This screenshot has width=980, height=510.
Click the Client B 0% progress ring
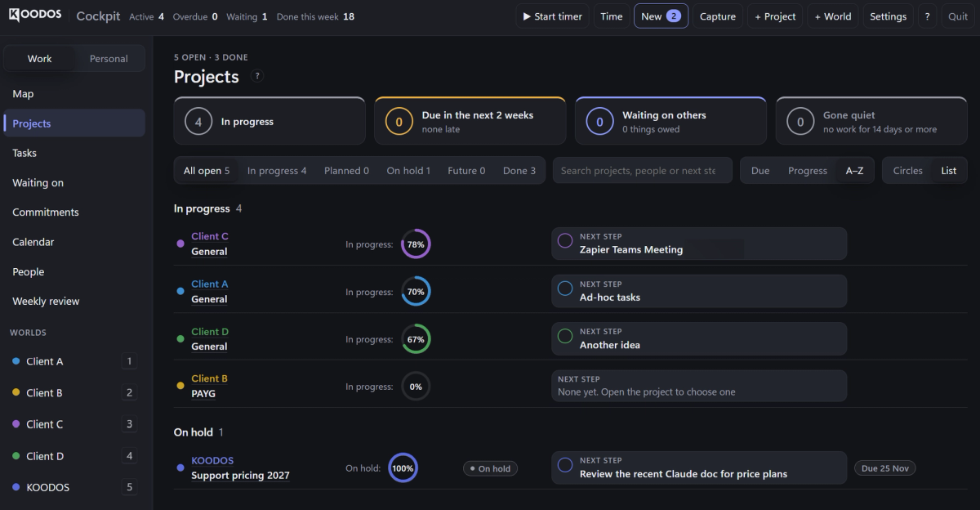click(x=416, y=387)
